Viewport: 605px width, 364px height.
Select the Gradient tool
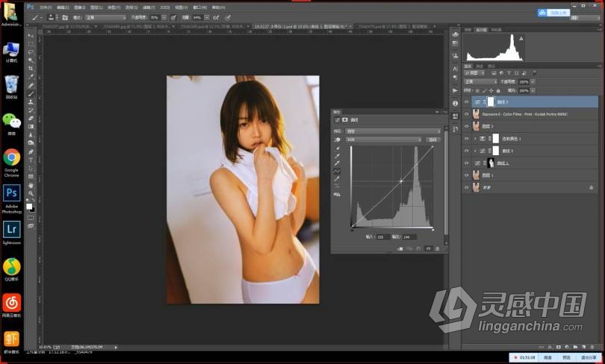click(x=31, y=126)
